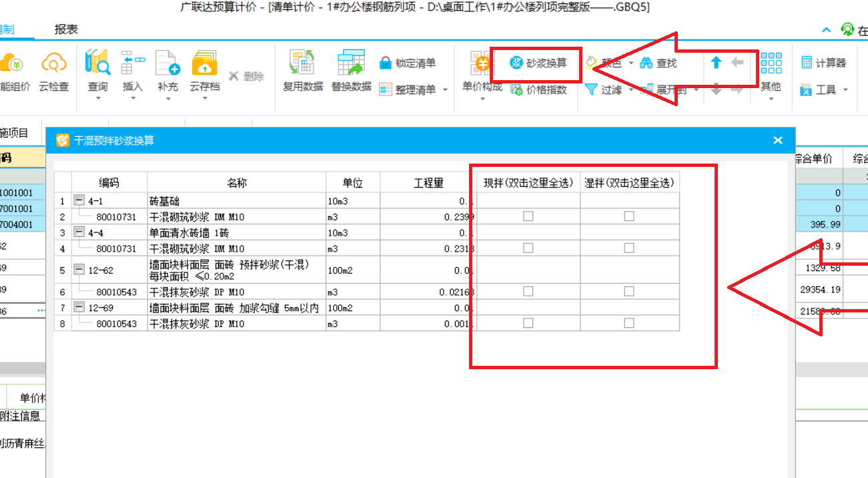Check 湿拌 for row 4 under 4-4
The image size is (868, 478).
pos(629,248)
